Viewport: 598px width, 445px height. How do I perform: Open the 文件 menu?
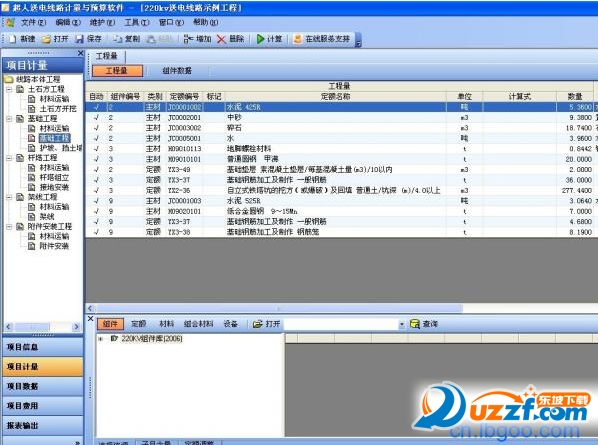coord(34,22)
